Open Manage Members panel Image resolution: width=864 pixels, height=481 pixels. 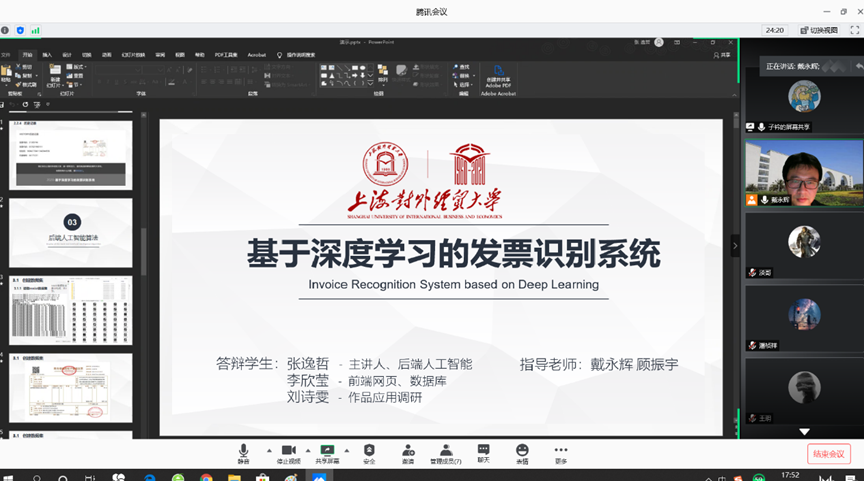446,452
